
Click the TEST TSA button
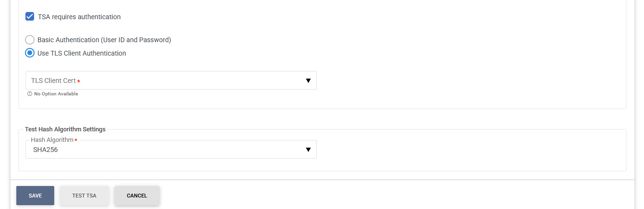[84, 196]
